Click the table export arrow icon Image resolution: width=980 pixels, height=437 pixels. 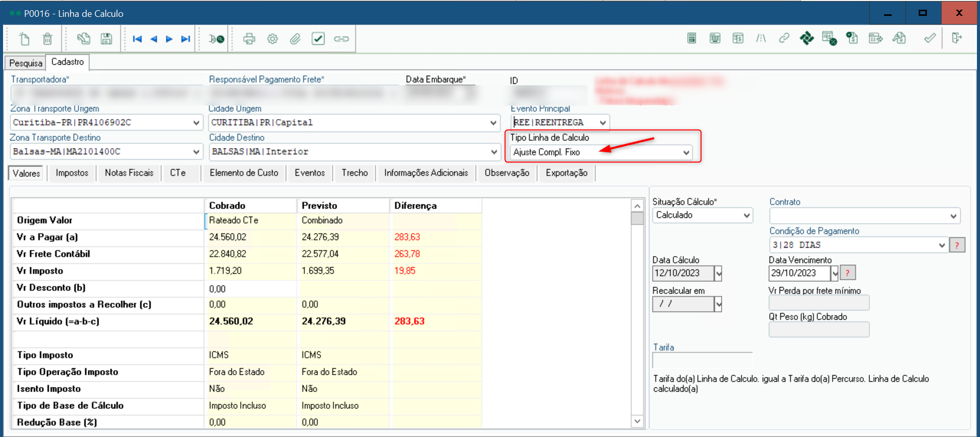875,38
